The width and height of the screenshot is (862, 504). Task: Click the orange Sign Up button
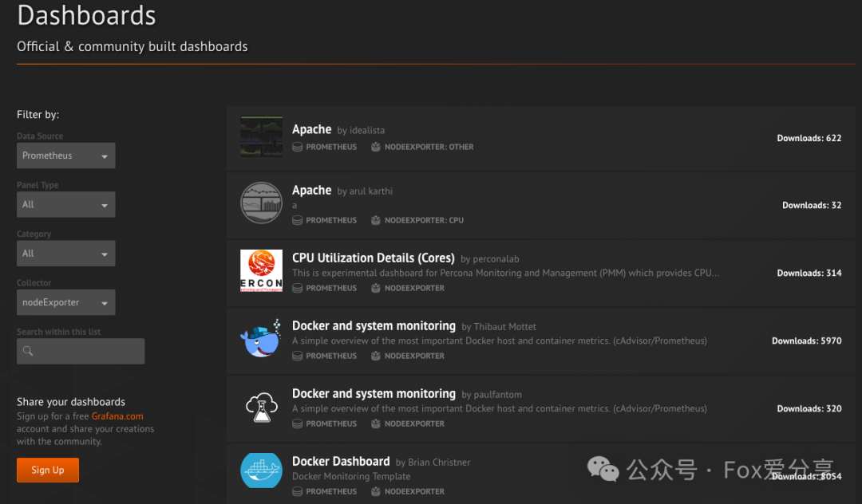tap(48, 470)
